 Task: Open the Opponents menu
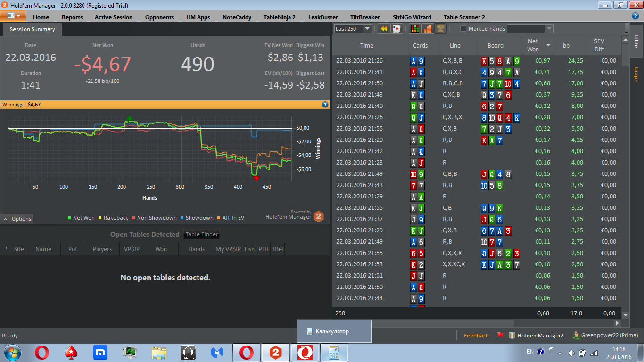point(159,17)
